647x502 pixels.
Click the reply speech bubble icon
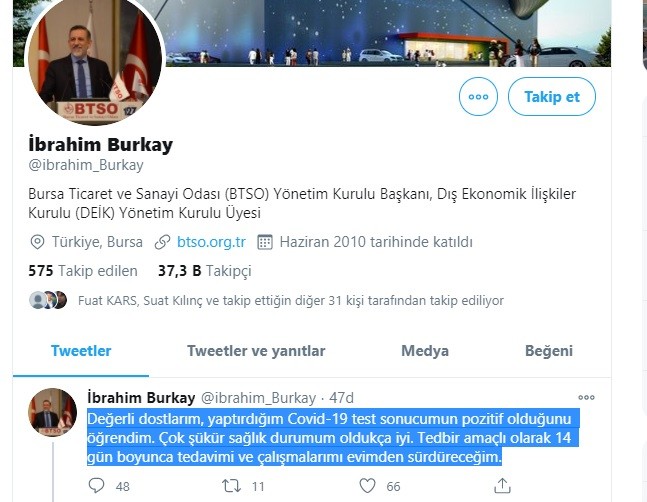click(96, 486)
